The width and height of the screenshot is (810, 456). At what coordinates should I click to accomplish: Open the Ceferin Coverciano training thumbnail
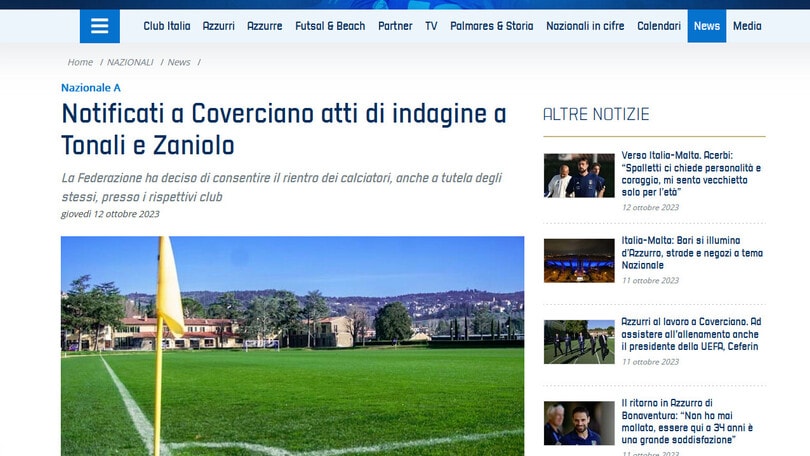579,341
